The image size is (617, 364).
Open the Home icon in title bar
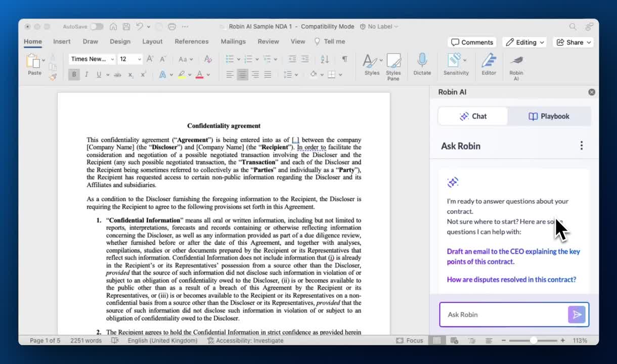[x=113, y=26]
